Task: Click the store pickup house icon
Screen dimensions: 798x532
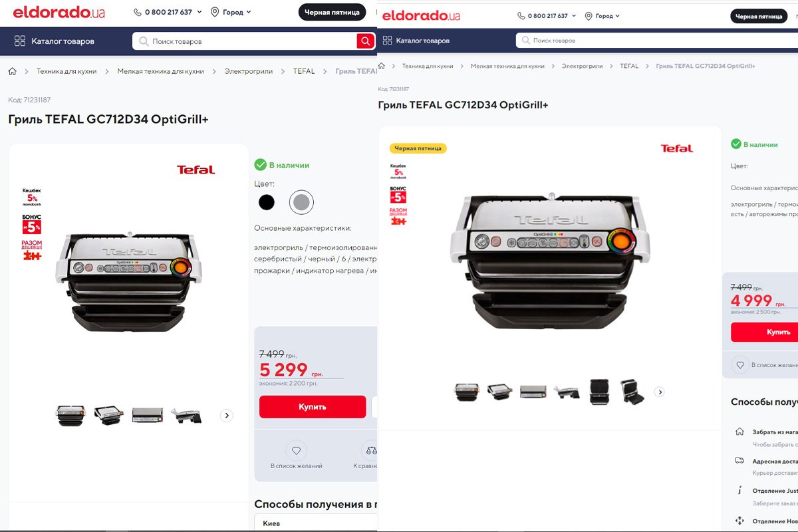Action: (739, 432)
